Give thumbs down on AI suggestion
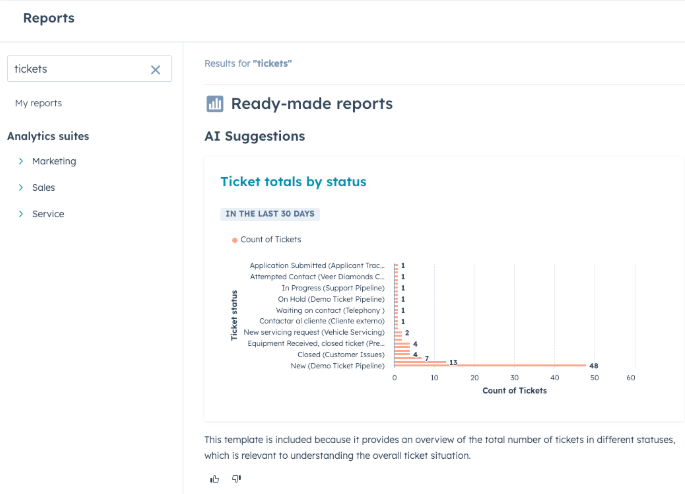Screen dimensions: 685x494 236,479
